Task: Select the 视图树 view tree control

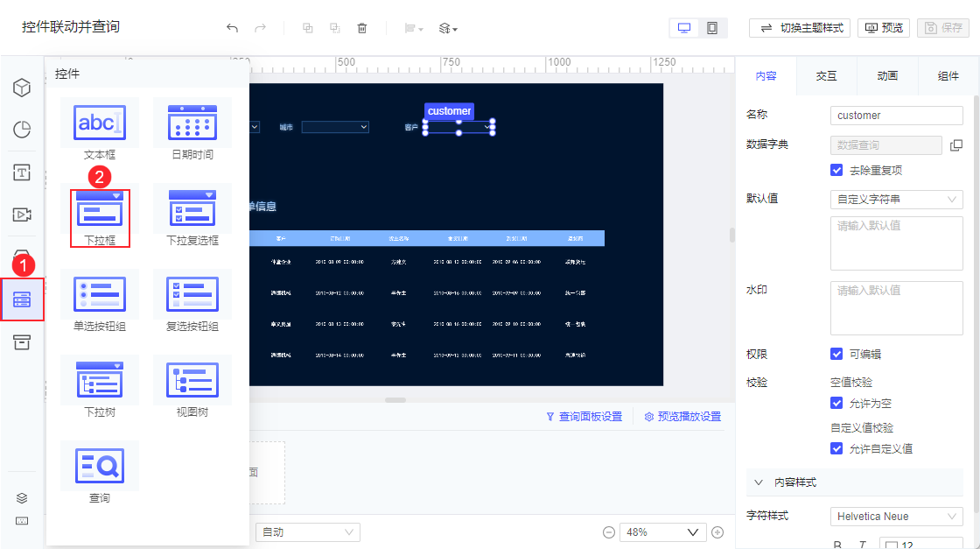Action: pyautogui.click(x=192, y=389)
